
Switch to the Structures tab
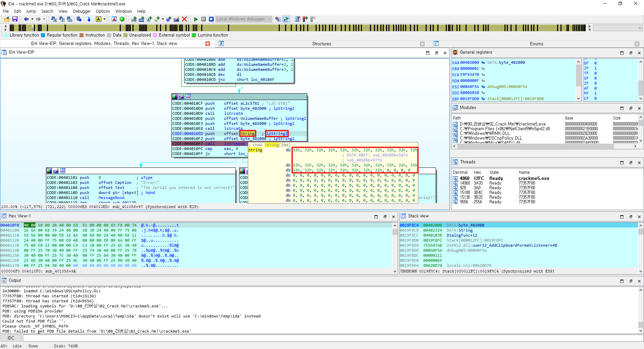[x=321, y=44]
